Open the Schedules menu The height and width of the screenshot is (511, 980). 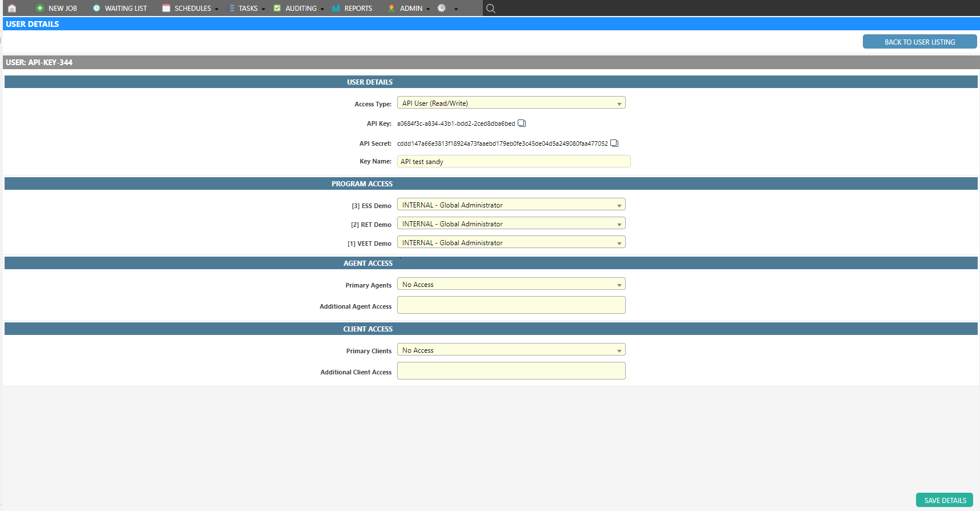[192, 8]
